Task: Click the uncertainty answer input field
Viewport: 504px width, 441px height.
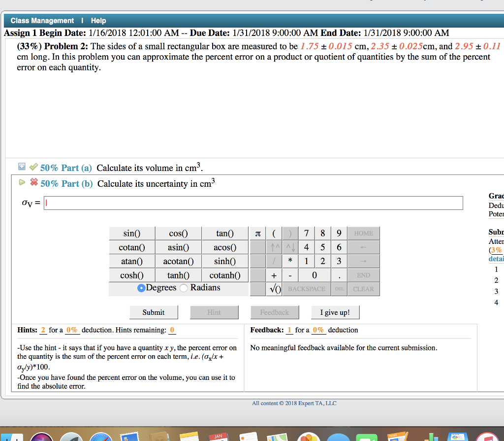Action: click(253, 203)
